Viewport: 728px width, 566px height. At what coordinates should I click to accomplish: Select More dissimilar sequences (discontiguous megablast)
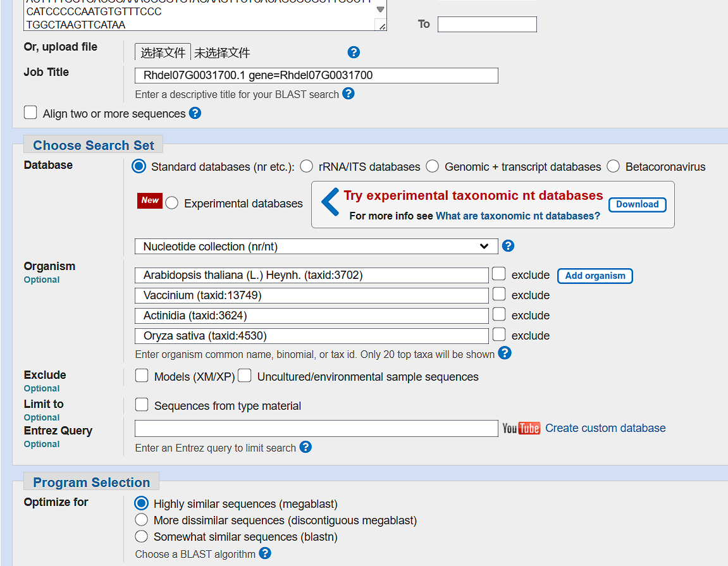click(141, 520)
